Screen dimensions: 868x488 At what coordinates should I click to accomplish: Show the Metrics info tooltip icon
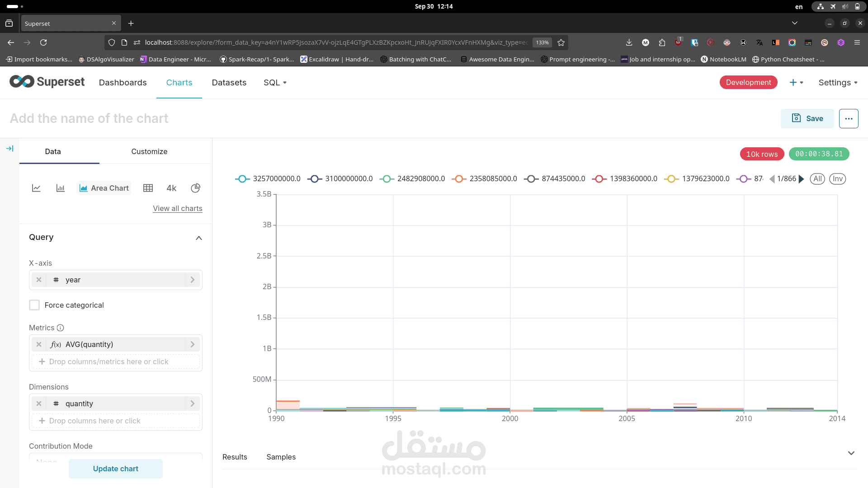pyautogui.click(x=61, y=328)
